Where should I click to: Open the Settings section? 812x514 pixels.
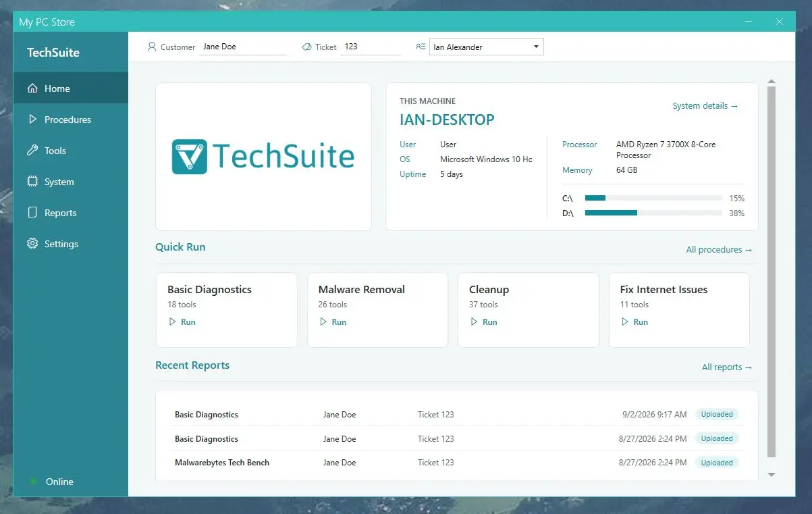(x=70, y=244)
